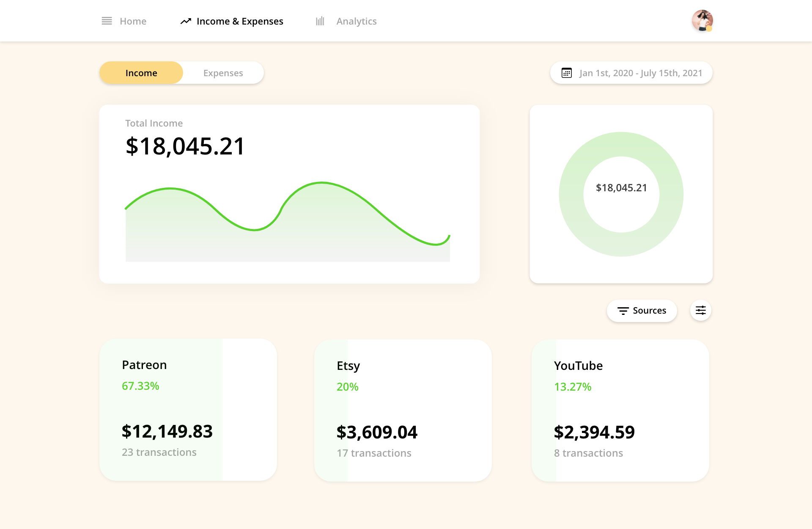Switch to the Expenses view
Image resolution: width=812 pixels, height=529 pixels.
tap(223, 72)
